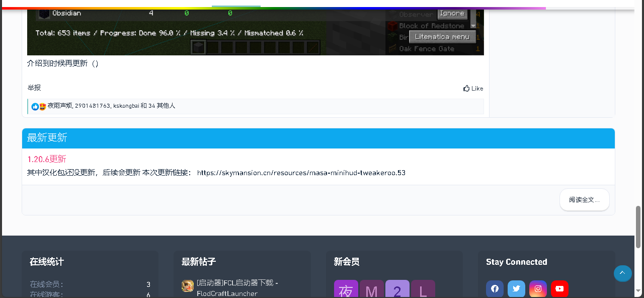Open the Facebook icon under Stay Connected
Viewport: 644px width, 298px height.
coord(495,288)
